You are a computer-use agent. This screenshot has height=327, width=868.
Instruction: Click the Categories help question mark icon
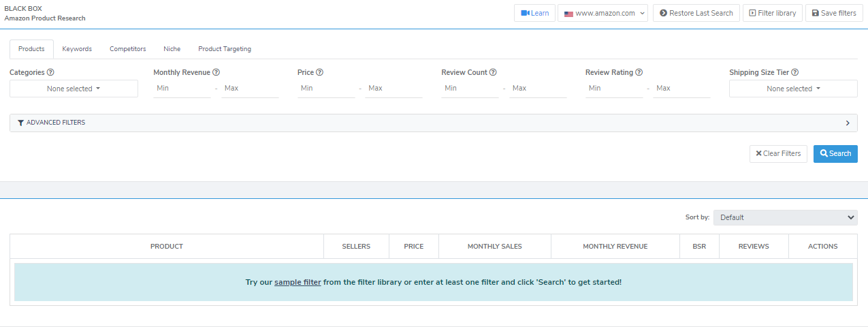tap(51, 72)
